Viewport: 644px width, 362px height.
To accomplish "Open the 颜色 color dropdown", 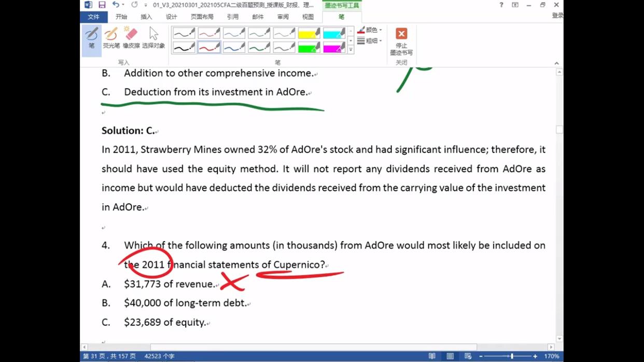I will pyautogui.click(x=370, y=30).
